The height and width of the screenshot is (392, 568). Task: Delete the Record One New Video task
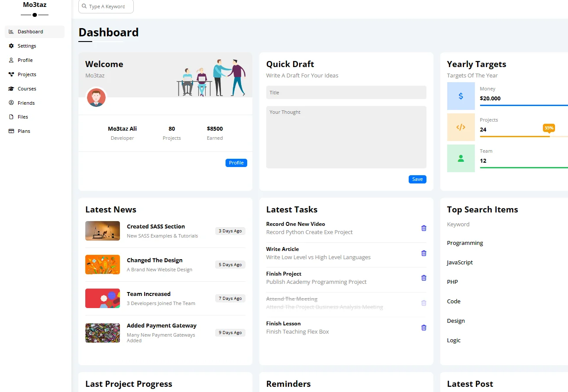click(424, 228)
